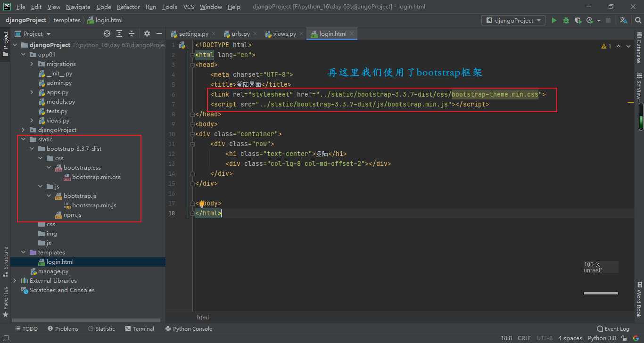Click the html breadcrumb below the editor
Viewport: 644px width, 343px height.
pos(203,317)
